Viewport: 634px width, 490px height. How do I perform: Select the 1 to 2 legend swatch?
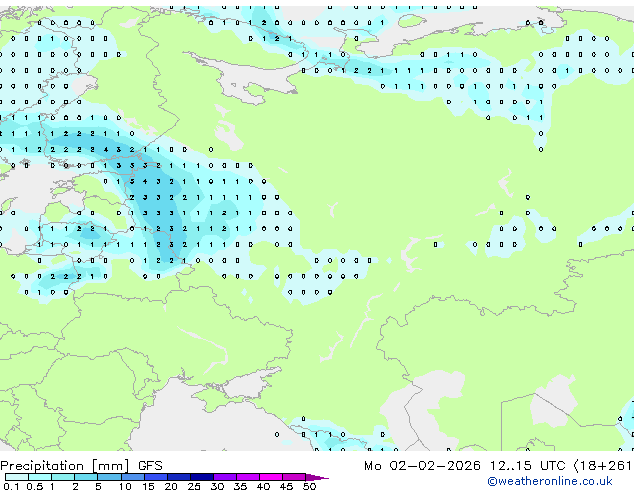[x=63, y=477]
